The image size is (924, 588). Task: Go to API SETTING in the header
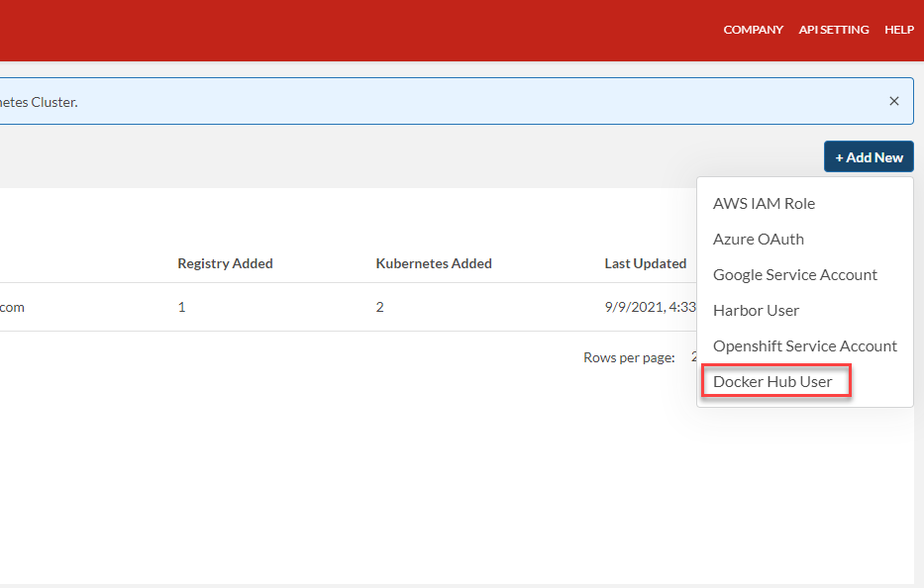tap(833, 30)
